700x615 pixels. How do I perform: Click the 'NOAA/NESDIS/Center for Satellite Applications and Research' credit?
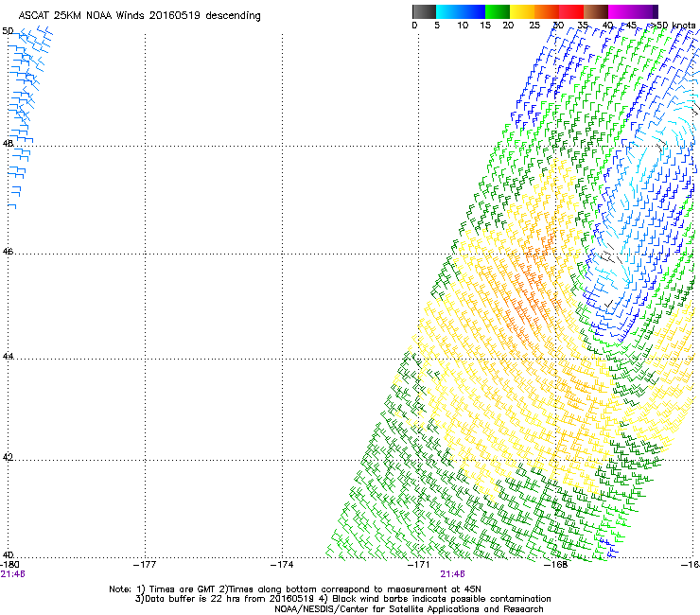(x=409, y=609)
